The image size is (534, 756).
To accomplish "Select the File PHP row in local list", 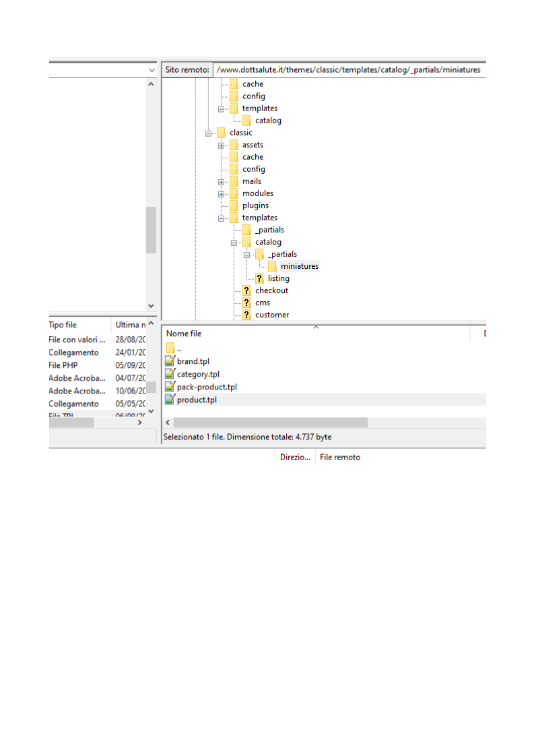I will pyautogui.click(x=97, y=365).
